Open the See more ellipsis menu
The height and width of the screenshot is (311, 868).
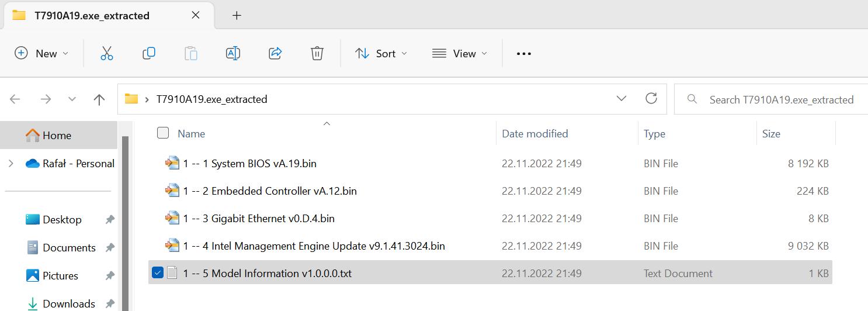click(x=524, y=54)
